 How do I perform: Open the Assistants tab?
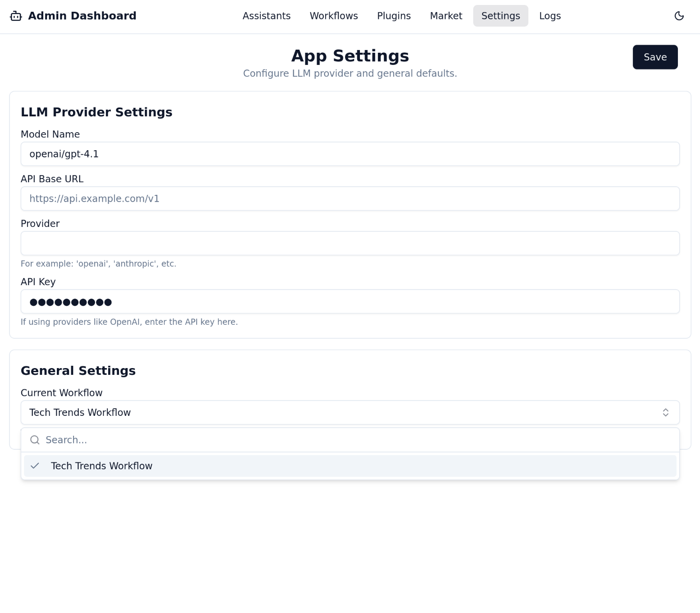point(266,16)
